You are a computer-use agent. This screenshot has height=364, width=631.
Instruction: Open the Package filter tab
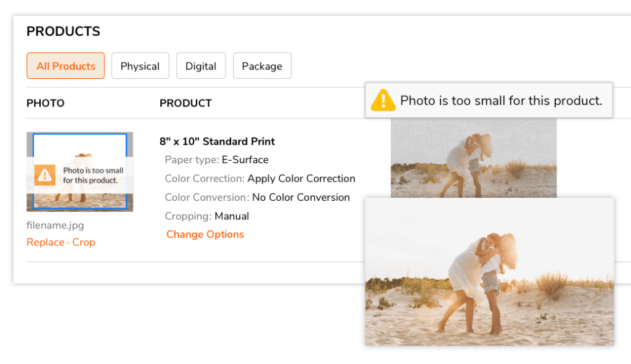pyautogui.click(x=262, y=66)
